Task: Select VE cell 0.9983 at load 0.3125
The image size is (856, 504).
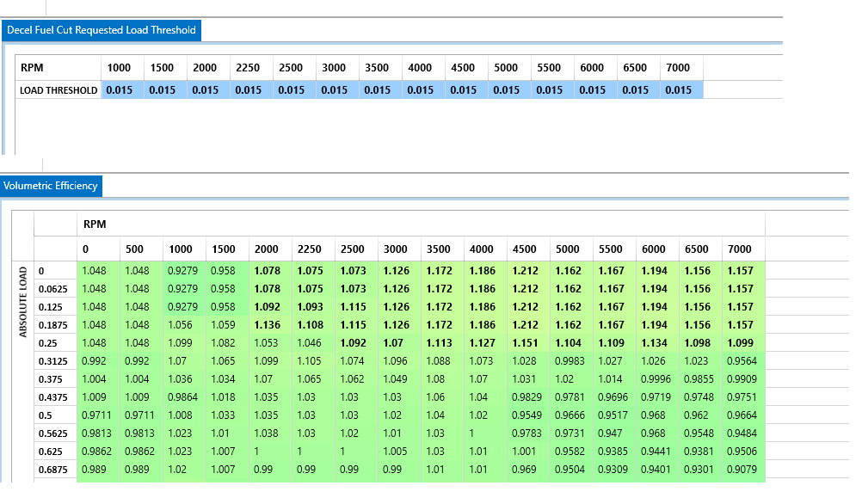Action: [x=571, y=361]
